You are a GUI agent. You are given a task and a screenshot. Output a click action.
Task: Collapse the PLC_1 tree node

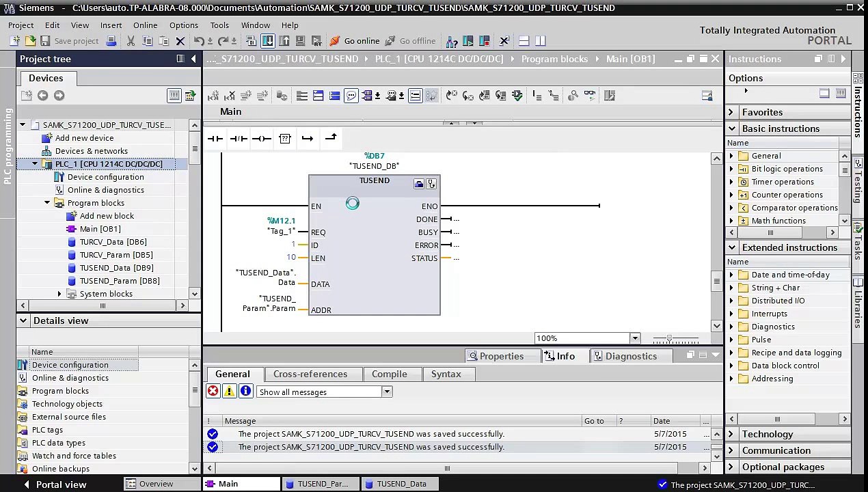coord(35,164)
